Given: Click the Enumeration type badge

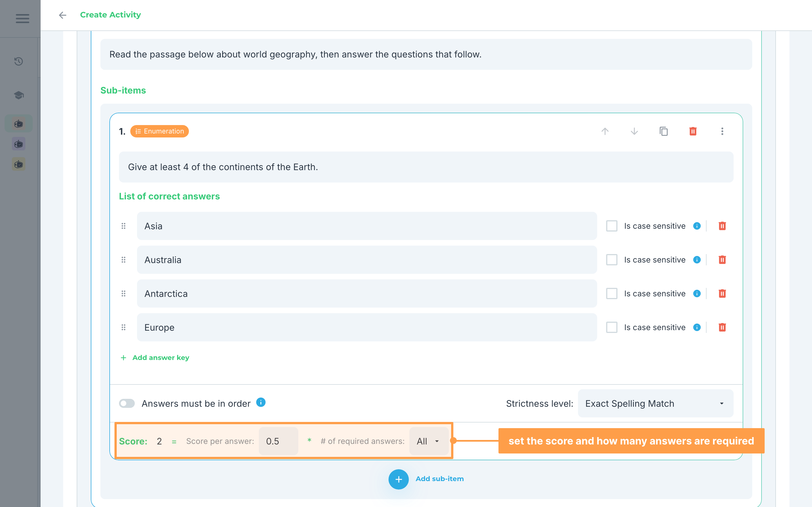Looking at the screenshot, I should [x=159, y=131].
